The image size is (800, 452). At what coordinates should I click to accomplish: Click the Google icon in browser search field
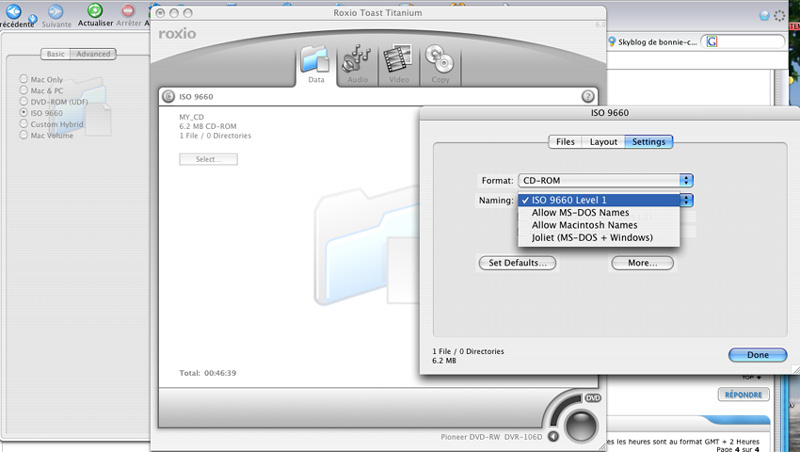[712, 42]
